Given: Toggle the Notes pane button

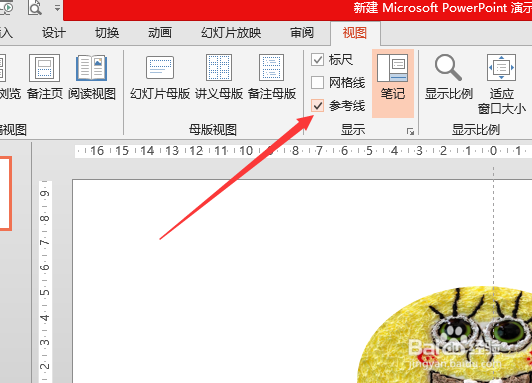Looking at the screenshot, I should pyautogui.click(x=393, y=83).
